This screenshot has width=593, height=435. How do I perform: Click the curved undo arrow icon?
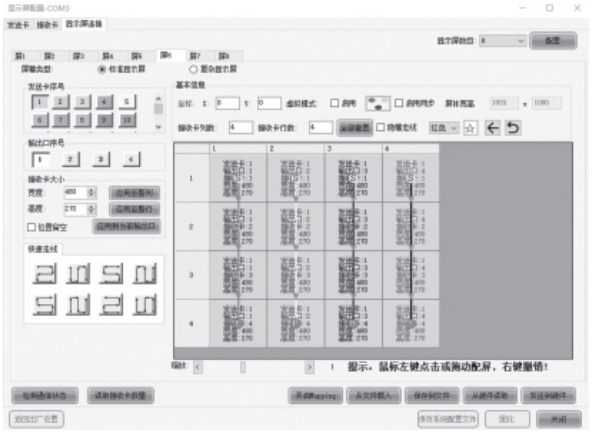pos(513,128)
